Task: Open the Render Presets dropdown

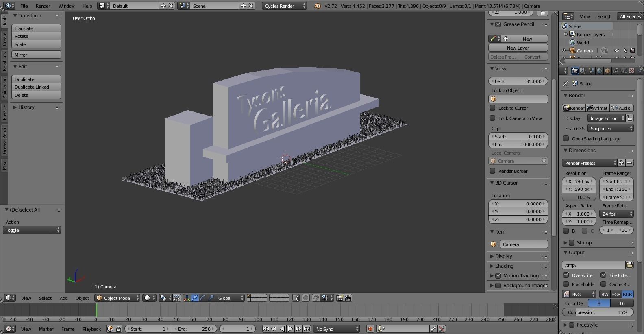Action: 590,163
